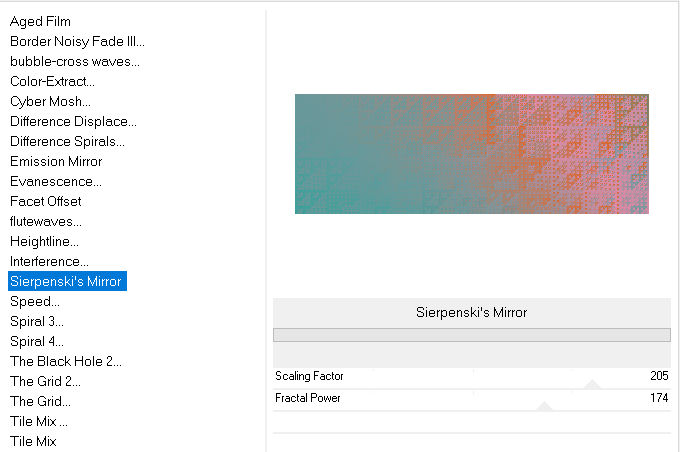Select the Aged Film filter
Image resolution: width=680 pixels, height=452 pixels.
tap(40, 21)
